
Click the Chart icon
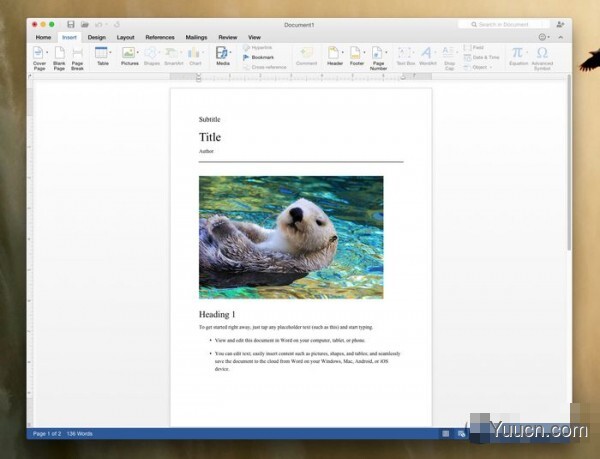pos(194,53)
